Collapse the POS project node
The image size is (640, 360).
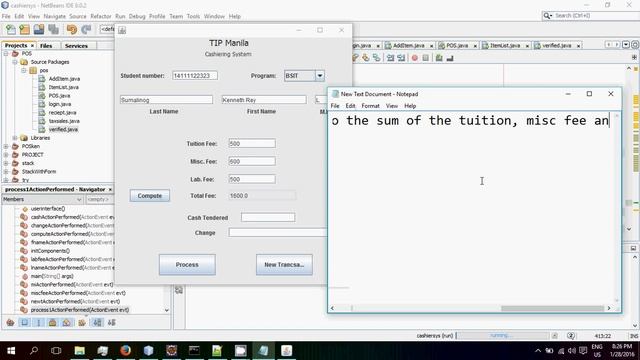coord(6,53)
